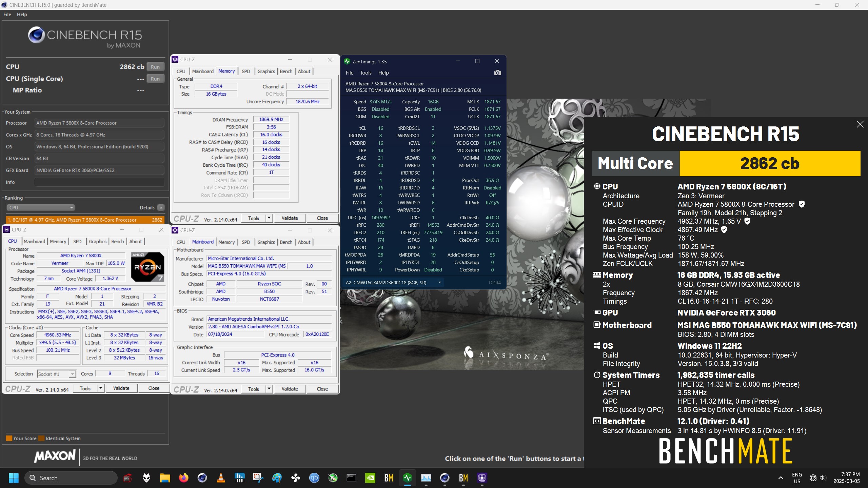
Task: Open the network globe icon in the tray
Action: pos(813,478)
